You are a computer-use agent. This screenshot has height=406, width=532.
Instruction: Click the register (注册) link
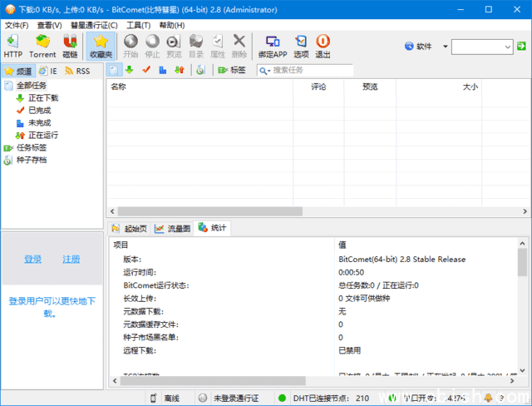pyautogui.click(x=71, y=260)
